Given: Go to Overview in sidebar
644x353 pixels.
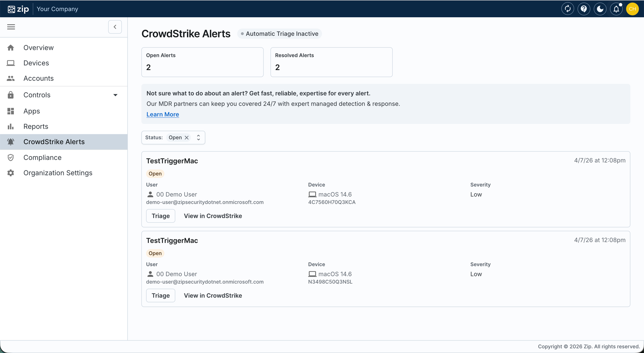Looking at the screenshot, I should (x=64, y=47).
